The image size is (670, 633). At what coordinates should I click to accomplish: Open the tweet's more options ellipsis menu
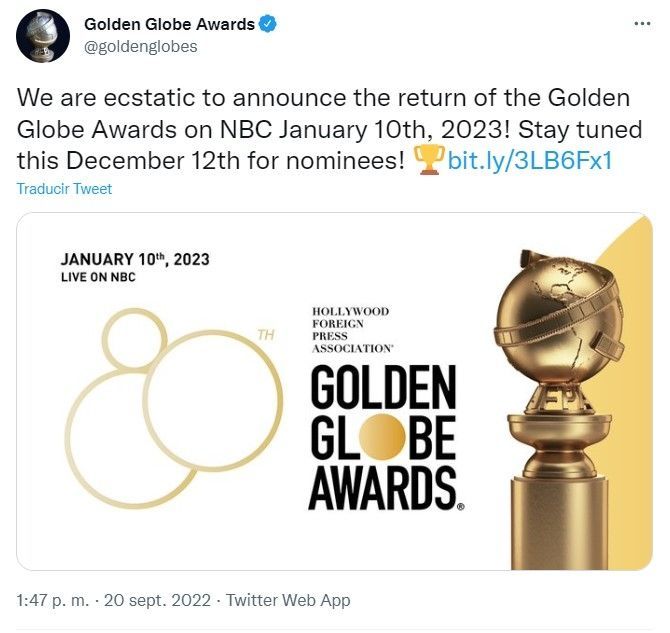pyautogui.click(x=642, y=24)
